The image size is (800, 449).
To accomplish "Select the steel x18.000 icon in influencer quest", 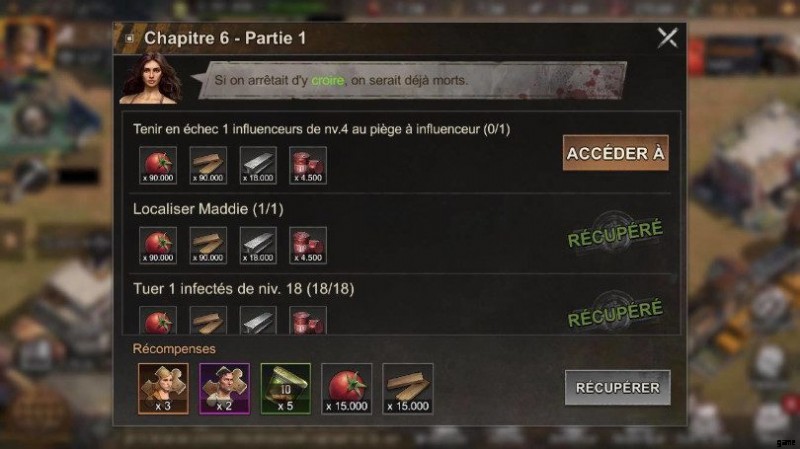I will click(x=258, y=165).
